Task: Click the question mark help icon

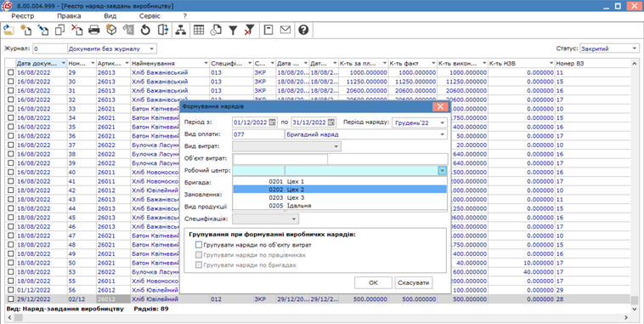Action: pyautogui.click(x=303, y=30)
